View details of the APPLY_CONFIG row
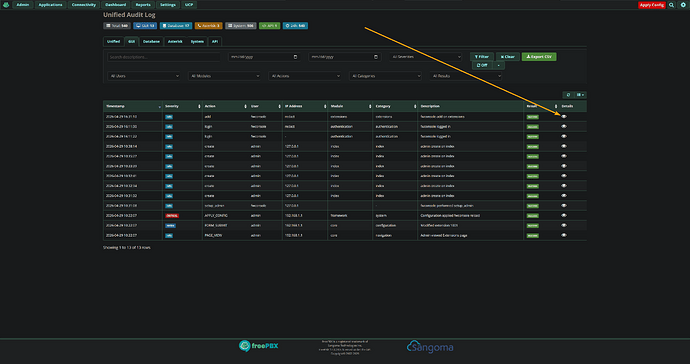This screenshot has height=364, width=690. click(x=564, y=216)
